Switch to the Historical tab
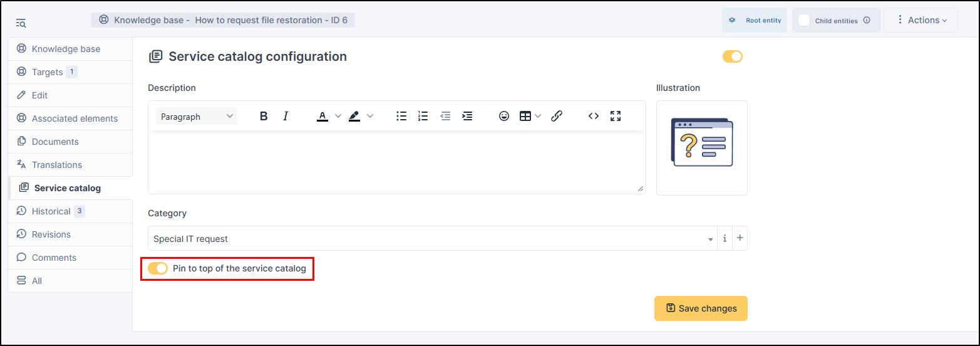The height and width of the screenshot is (346, 980). coord(51,211)
